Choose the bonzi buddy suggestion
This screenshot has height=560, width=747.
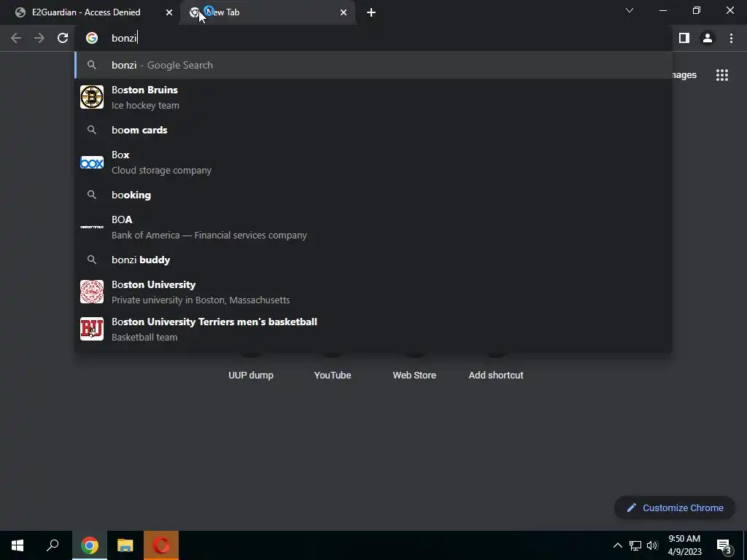click(x=373, y=260)
